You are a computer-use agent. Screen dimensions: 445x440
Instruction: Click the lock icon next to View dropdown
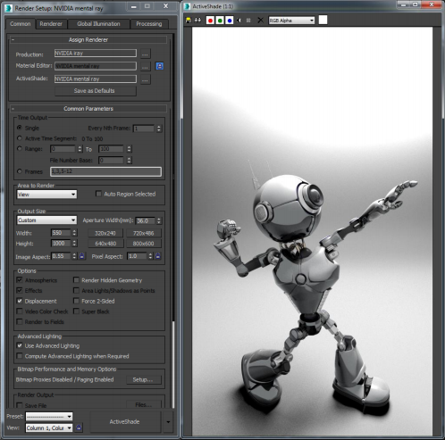[x=79, y=428]
